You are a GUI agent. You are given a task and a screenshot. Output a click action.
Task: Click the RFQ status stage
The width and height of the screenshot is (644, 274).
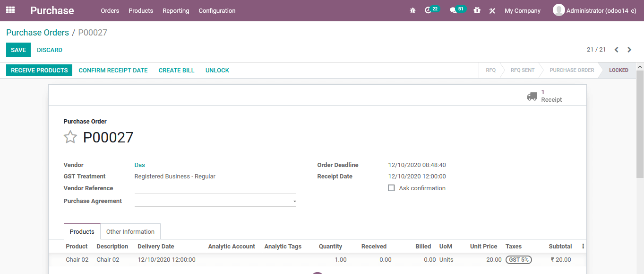pos(490,70)
